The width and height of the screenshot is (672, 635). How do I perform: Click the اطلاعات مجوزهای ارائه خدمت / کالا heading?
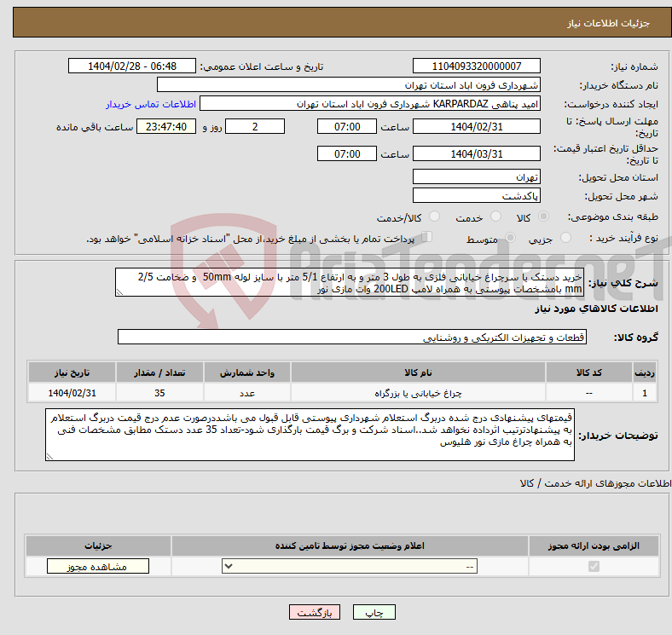click(x=596, y=483)
